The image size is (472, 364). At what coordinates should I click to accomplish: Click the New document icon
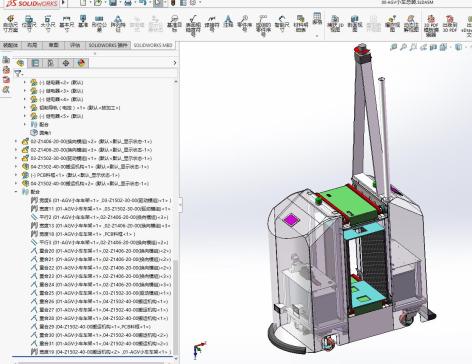pos(83,3)
